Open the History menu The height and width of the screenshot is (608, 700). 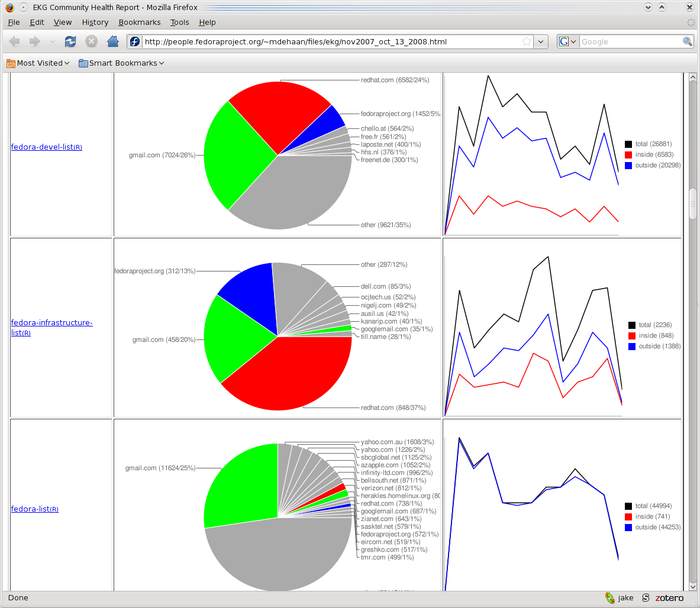[x=95, y=22]
